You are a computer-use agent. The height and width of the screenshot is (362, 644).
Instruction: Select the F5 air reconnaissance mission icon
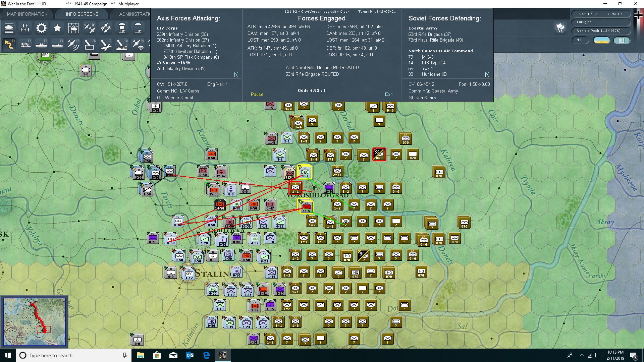73,44
